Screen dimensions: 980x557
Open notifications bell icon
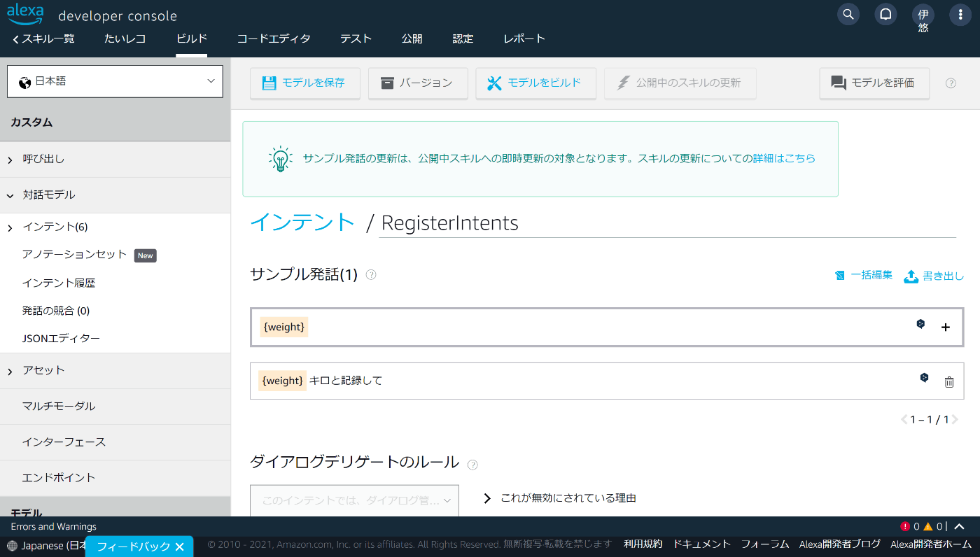pyautogui.click(x=885, y=14)
